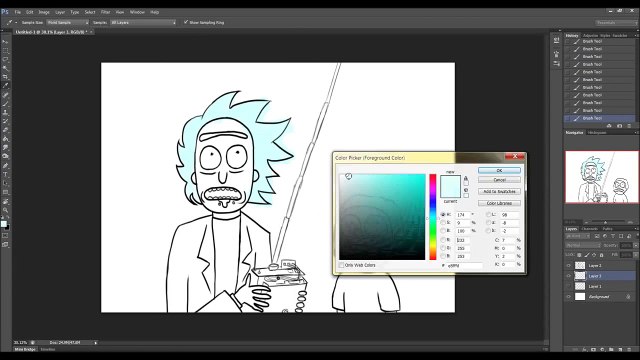Click the Color Libraries button
Viewport: 640px width, 360px height.
click(499, 203)
